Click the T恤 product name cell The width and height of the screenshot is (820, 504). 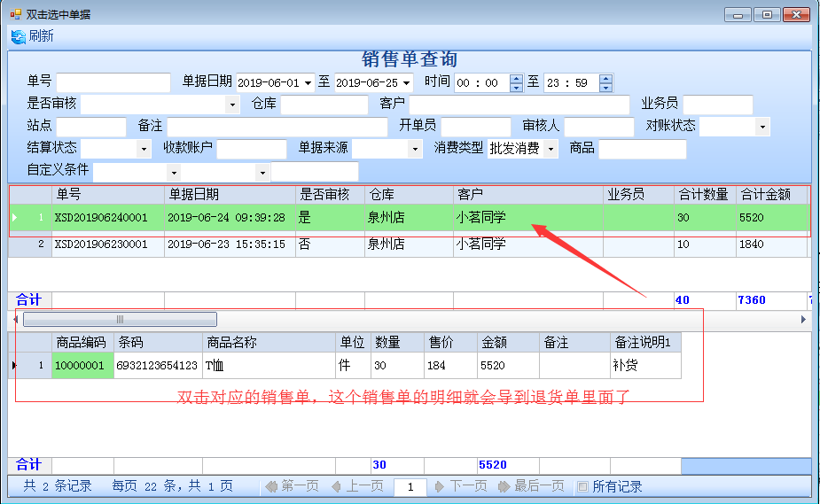pos(269,366)
